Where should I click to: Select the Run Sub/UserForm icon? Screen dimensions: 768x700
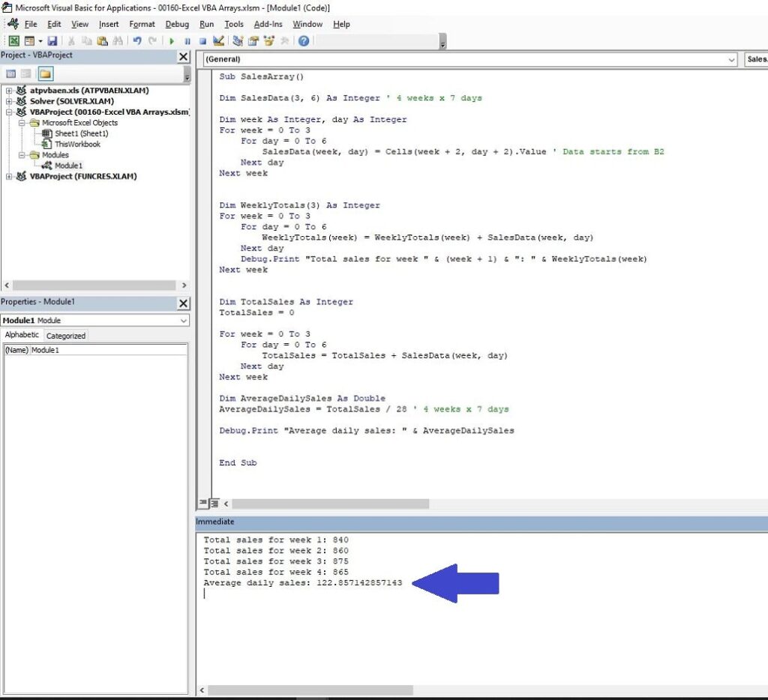coord(172,41)
